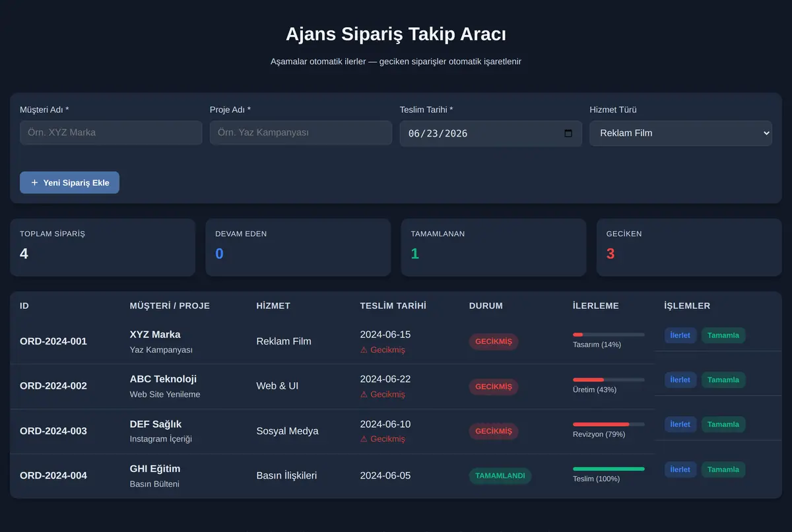Click Tamamla for order ORD-2024-002
The height and width of the screenshot is (532, 792).
pyautogui.click(x=723, y=380)
